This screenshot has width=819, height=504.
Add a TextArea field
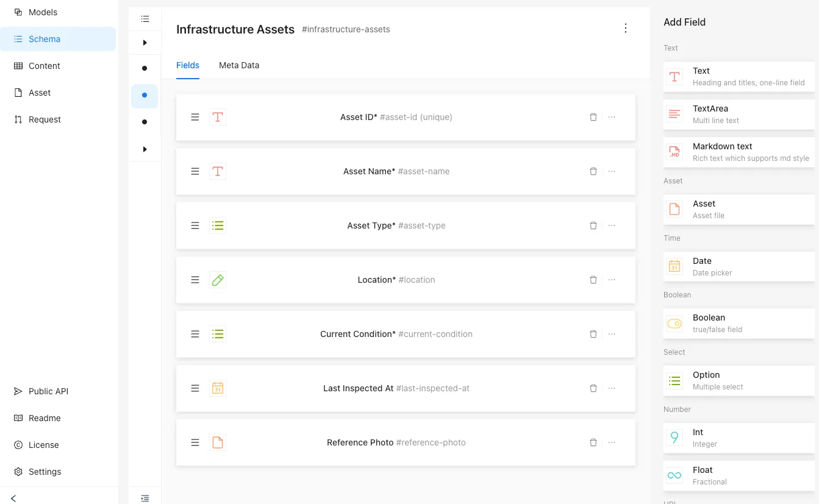[739, 115]
